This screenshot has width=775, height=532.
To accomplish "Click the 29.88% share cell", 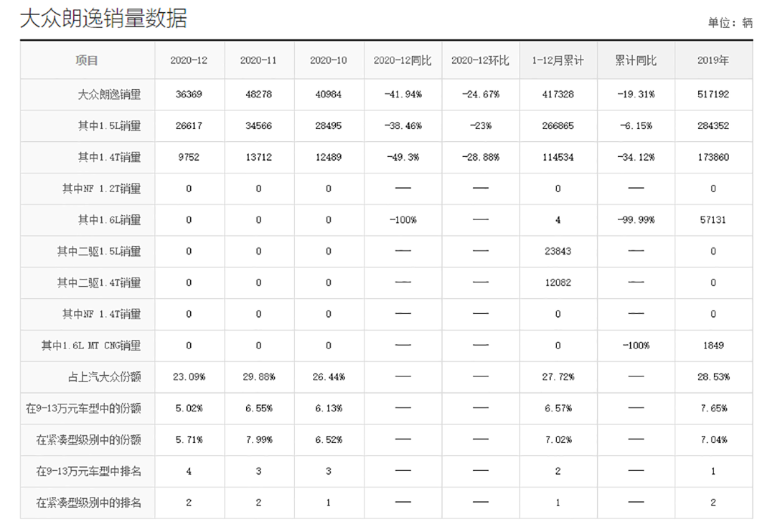I will click(x=258, y=377).
